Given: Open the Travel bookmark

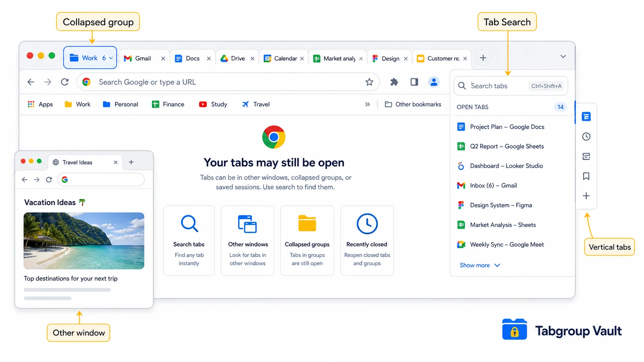Looking at the screenshot, I should (256, 104).
